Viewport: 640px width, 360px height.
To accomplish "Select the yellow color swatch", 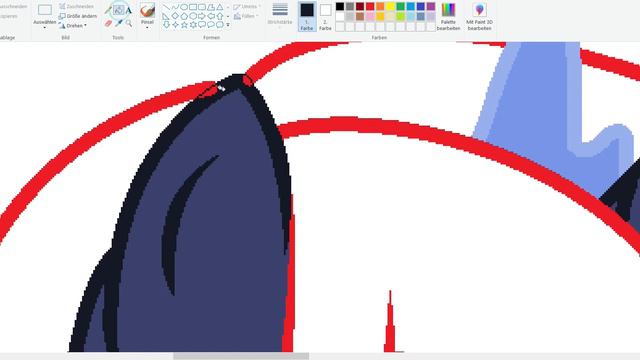I will pos(390,7).
